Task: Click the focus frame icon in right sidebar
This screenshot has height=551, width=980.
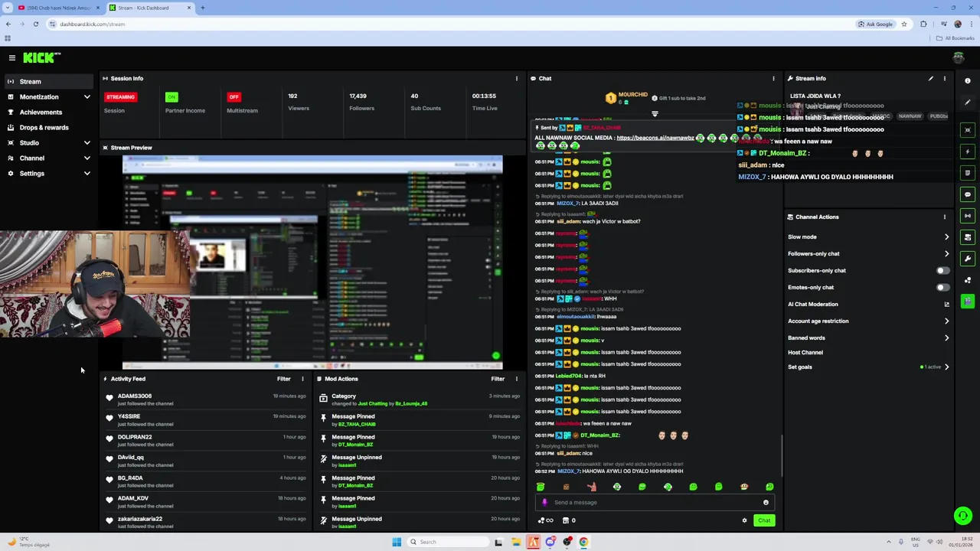Action: (968, 130)
